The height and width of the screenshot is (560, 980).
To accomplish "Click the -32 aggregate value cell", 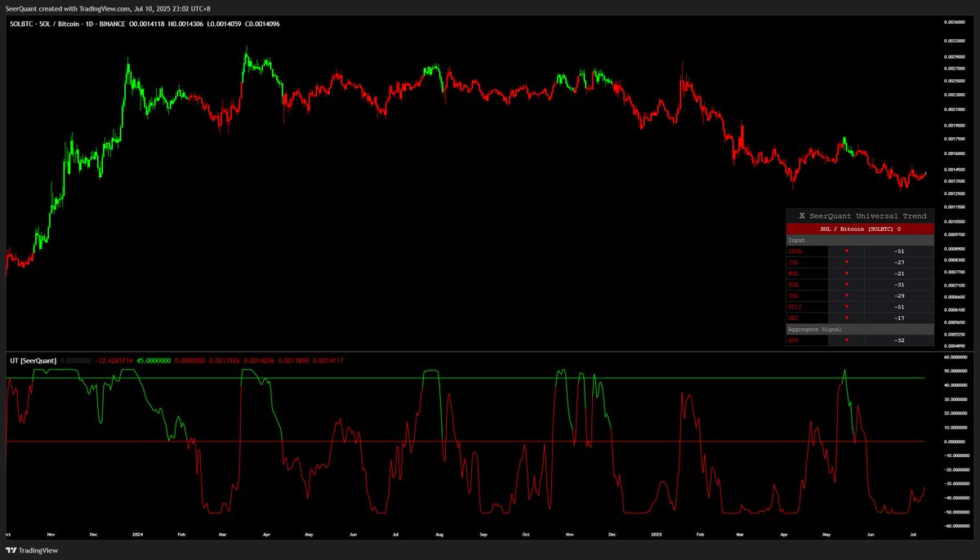I will tap(898, 340).
